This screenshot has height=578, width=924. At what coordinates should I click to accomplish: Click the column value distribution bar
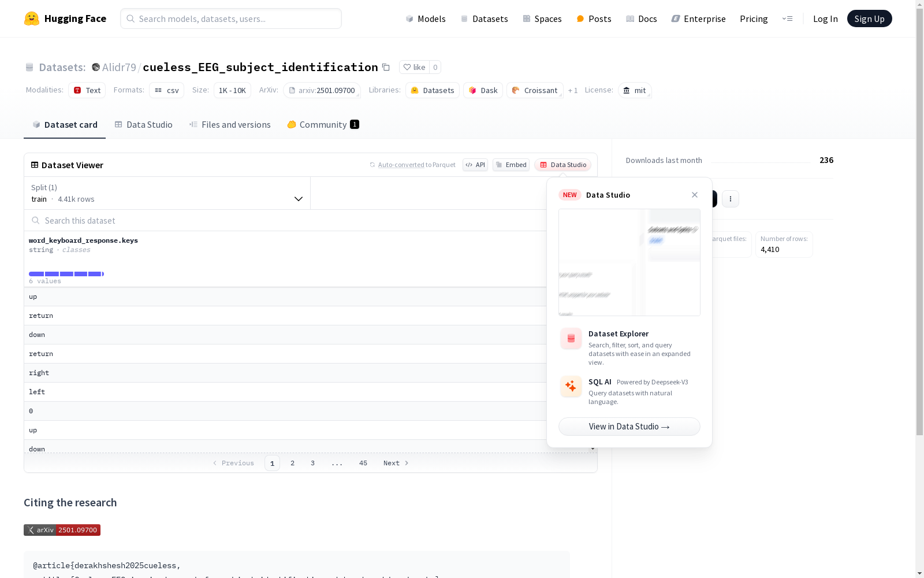tap(66, 274)
